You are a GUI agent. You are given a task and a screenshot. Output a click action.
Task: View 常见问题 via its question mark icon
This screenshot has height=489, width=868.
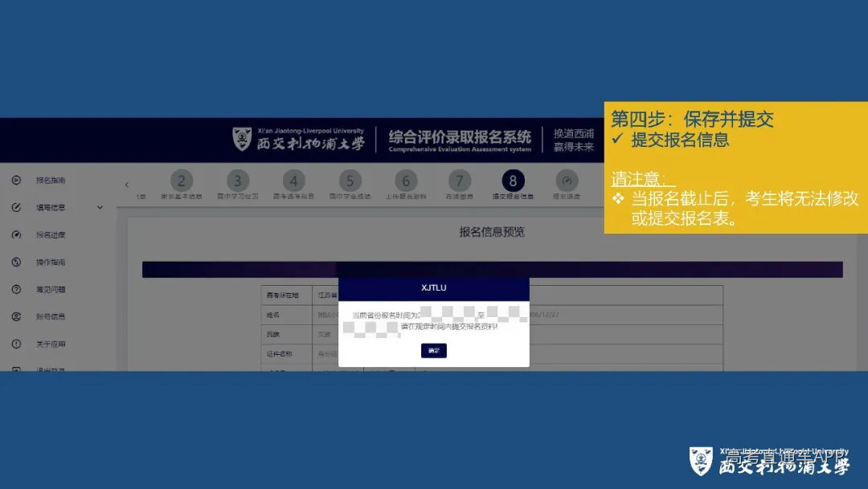(16, 289)
